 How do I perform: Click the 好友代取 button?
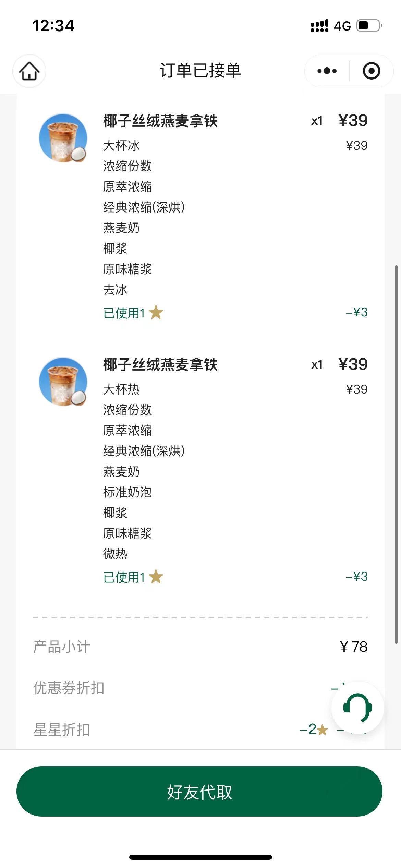click(199, 791)
